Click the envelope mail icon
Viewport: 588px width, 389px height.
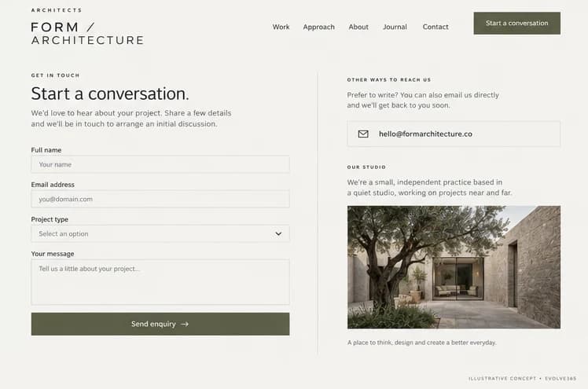(x=363, y=134)
